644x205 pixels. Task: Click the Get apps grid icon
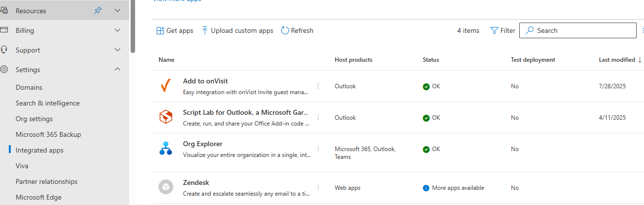coord(160,30)
